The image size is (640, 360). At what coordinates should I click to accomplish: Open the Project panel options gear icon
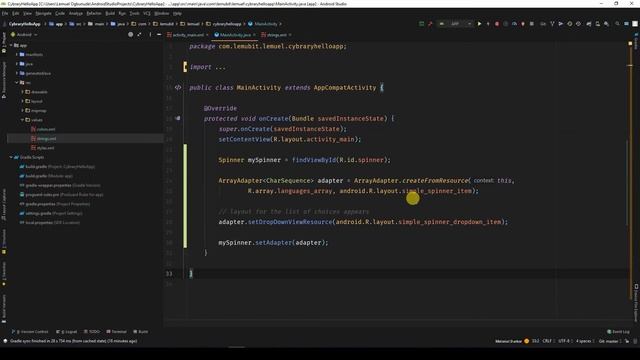[x=150, y=35]
